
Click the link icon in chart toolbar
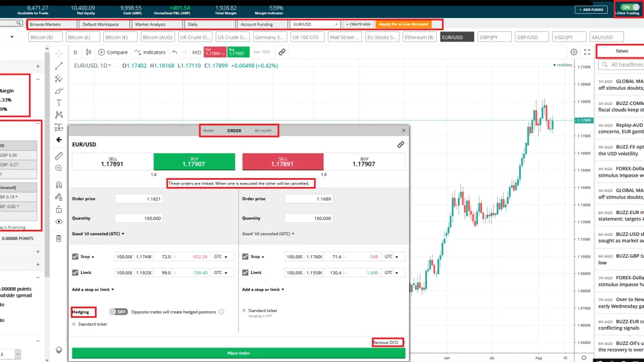click(282, 52)
